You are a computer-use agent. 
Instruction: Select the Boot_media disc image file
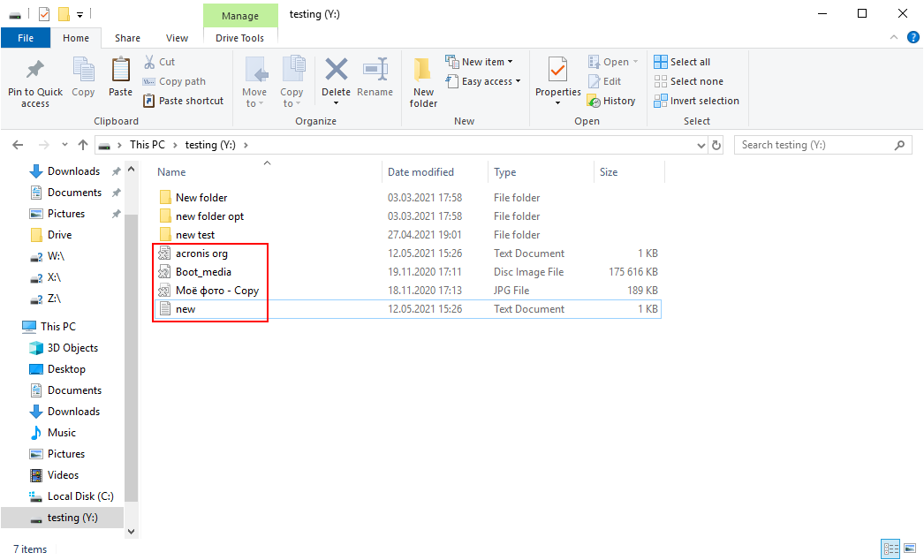tap(203, 272)
